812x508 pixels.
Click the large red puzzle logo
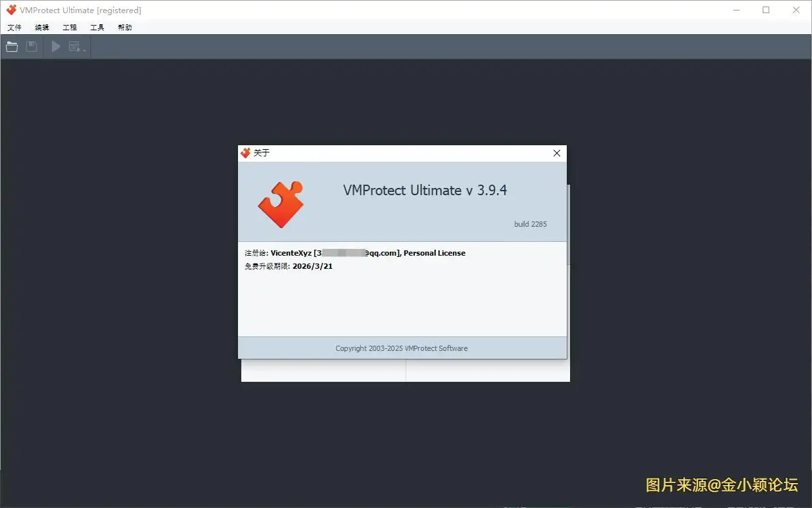pyautogui.click(x=281, y=204)
